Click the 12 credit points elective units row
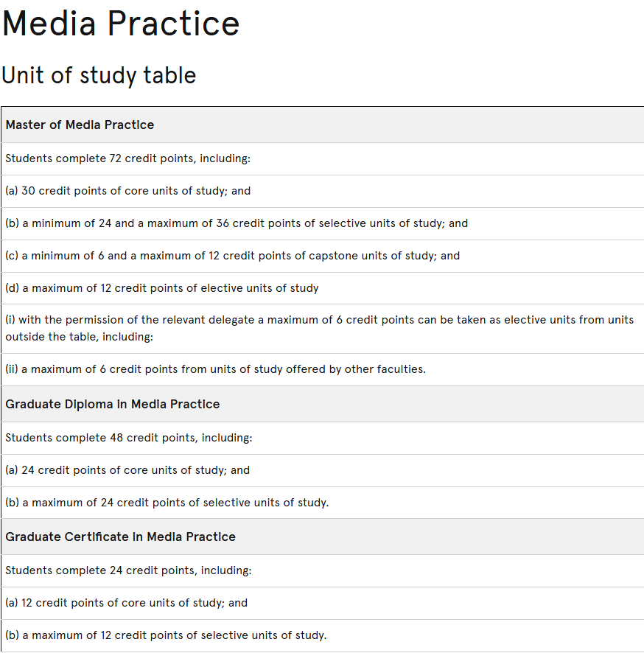Image resolution: width=644 pixels, height=653 pixels. (322, 288)
